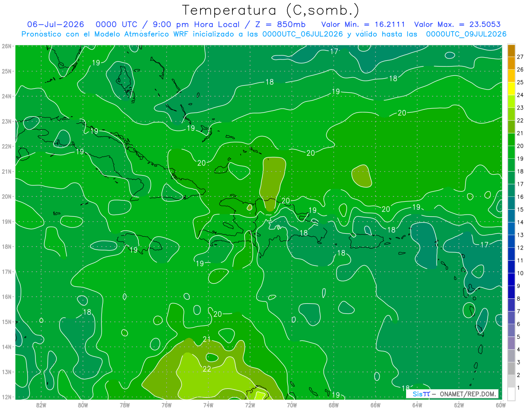532x411 pixels.
Task: Click the 74W longitude axis label
Action: 208,405
